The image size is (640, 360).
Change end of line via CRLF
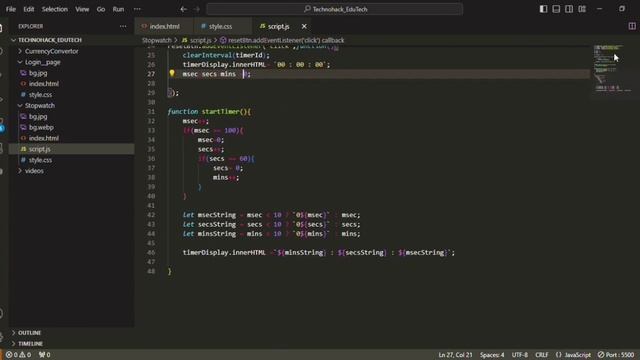[x=542, y=355]
